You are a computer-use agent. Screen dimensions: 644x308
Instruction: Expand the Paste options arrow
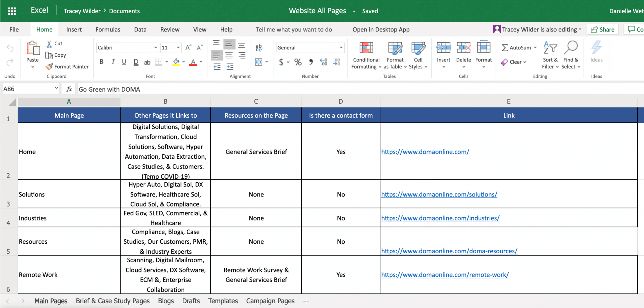[x=33, y=67]
